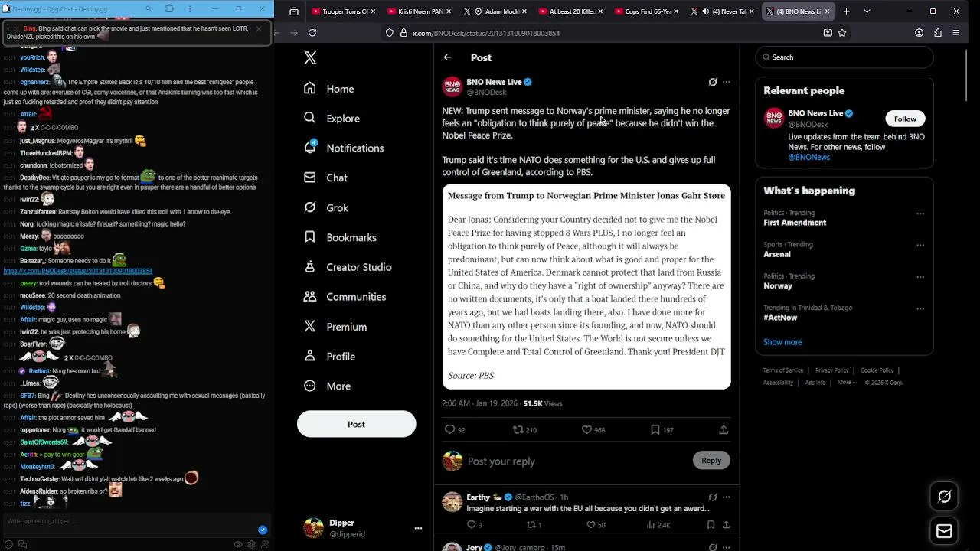The height and width of the screenshot is (551, 980).
Task: Open a new browser tab
Action: [846, 11]
